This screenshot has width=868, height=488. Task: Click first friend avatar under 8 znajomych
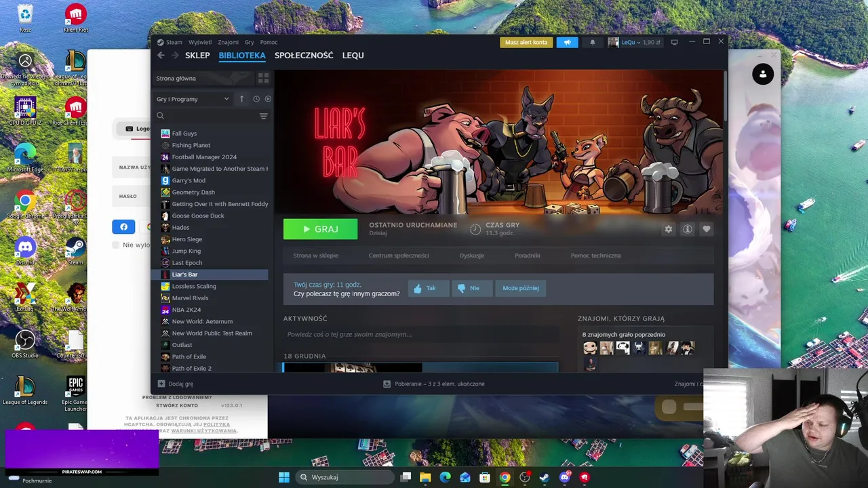[x=590, y=348]
